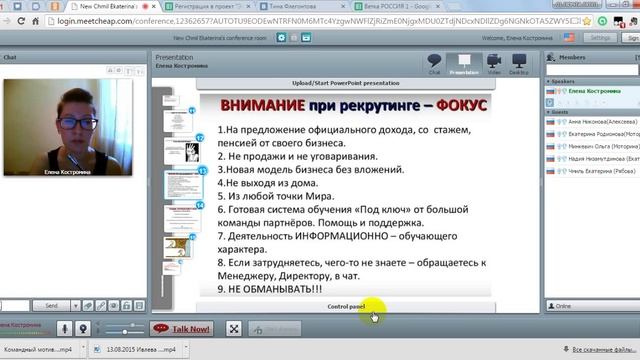Select the brown picture slide thumbnail
Image resolution: width=640 pixels, height=360 pixels.
tap(177, 247)
